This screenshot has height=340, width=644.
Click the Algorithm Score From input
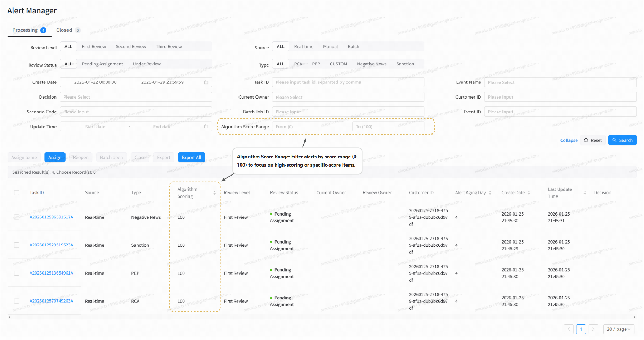pos(308,127)
